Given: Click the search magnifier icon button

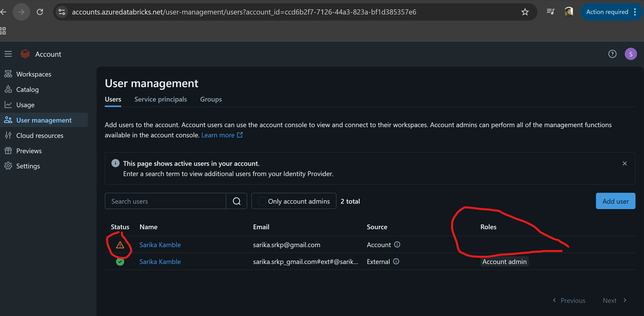Looking at the screenshot, I should point(236,201).
